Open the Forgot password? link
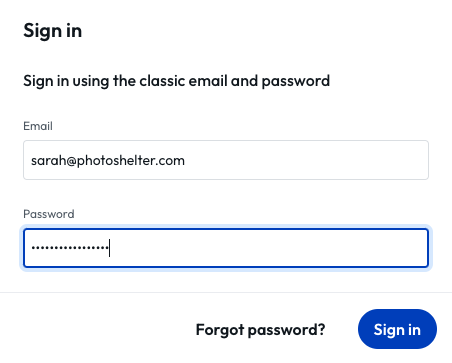Viewport: 452px width, 363px height. point(260,330)
